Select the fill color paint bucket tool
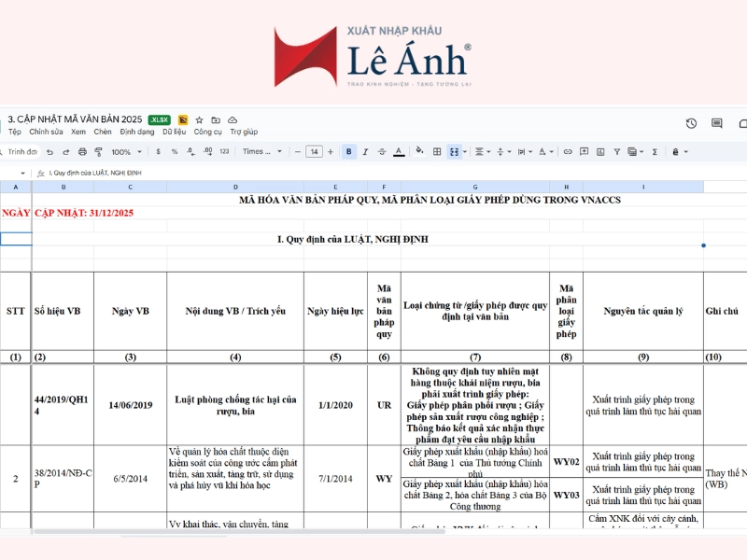This screenshot has height=560, width=747. point(420,149)
